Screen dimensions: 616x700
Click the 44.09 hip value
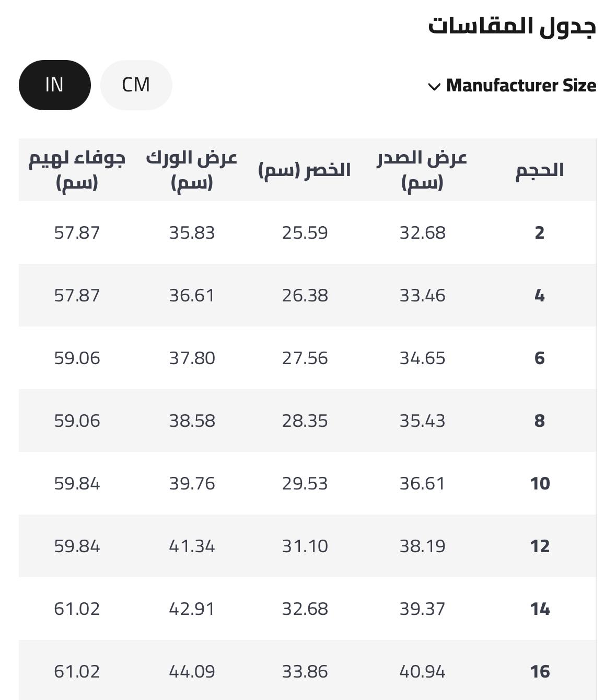(x=192, y=672)
